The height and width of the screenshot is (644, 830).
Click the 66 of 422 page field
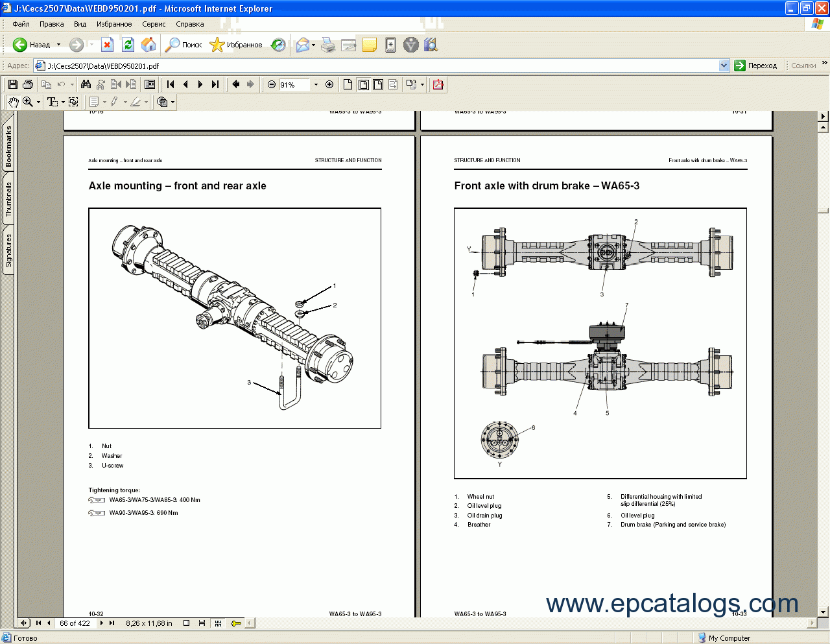tap(75, 623)
